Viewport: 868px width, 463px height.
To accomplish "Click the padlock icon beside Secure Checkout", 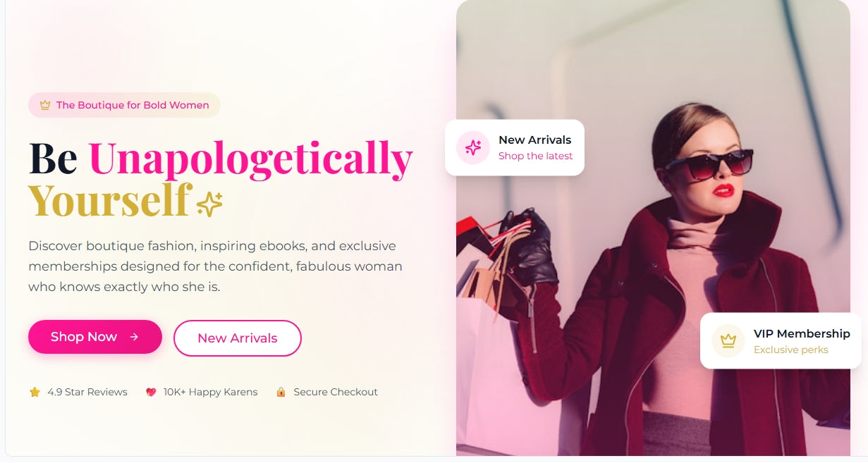I will pyautogui.click(x=281, y=392).
